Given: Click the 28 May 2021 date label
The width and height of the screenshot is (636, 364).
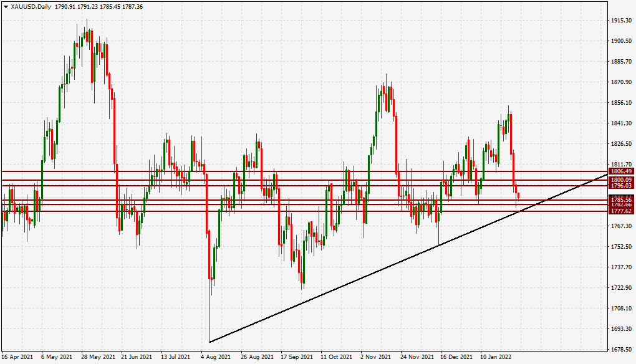Looking at the screenshot, I should pos(98,357).
